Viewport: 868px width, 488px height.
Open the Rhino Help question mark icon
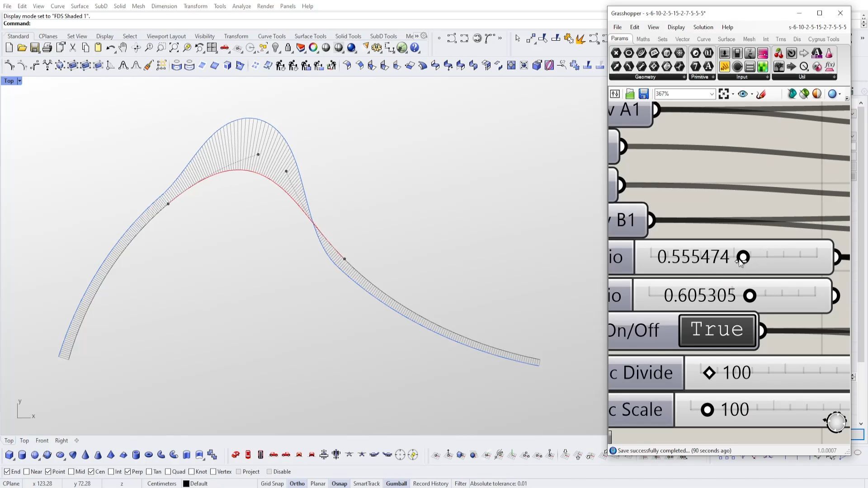coord(415,47)
